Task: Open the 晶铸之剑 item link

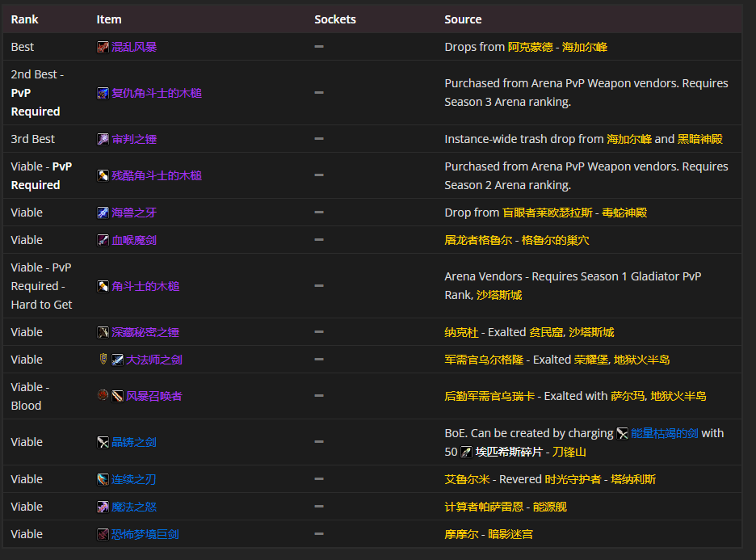Action: click(133, 442)
